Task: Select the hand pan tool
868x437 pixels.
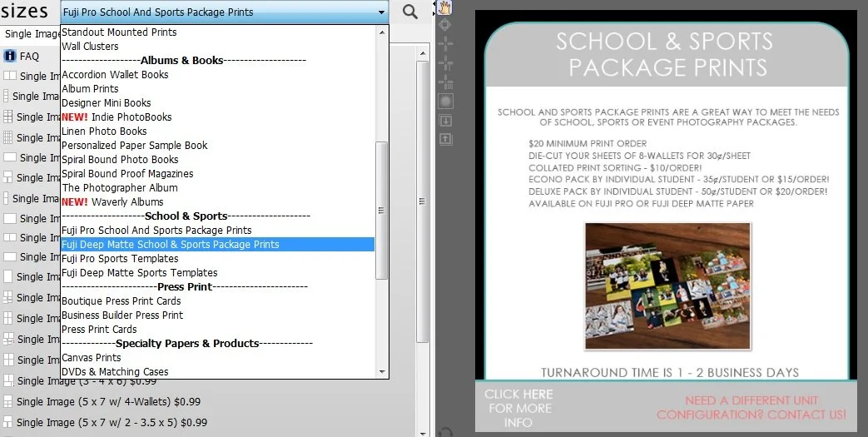Action: (x=445, y=7)
